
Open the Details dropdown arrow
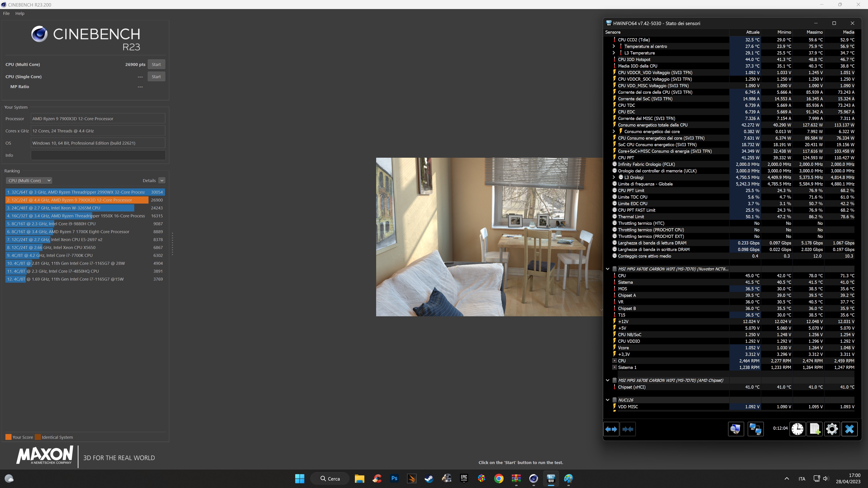162,181
